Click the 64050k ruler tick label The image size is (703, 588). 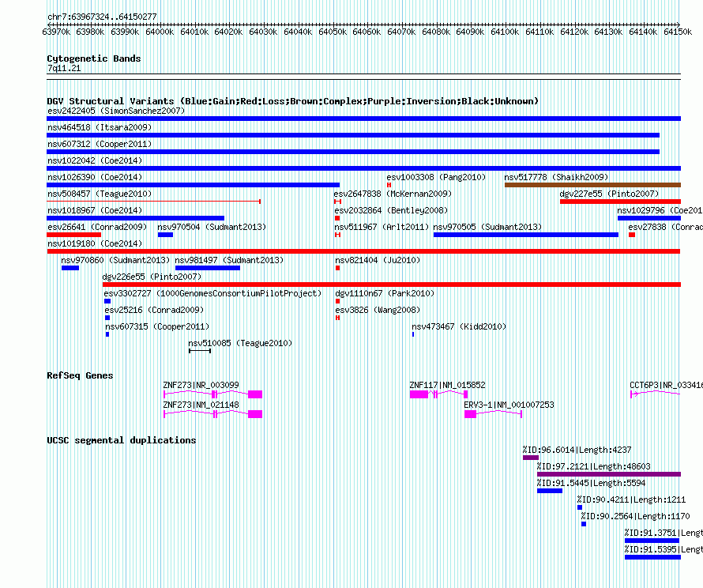333,32
